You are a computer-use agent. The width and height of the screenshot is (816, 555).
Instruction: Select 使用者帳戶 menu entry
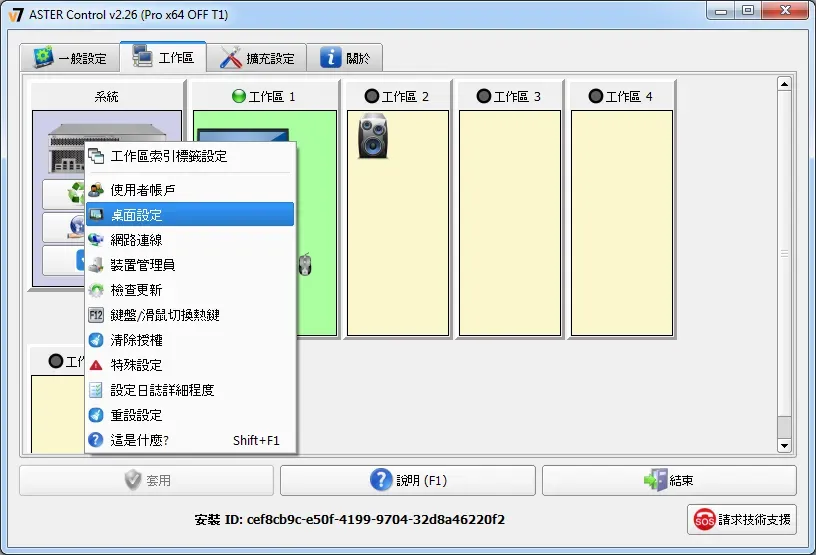click(x=190, y=190)
